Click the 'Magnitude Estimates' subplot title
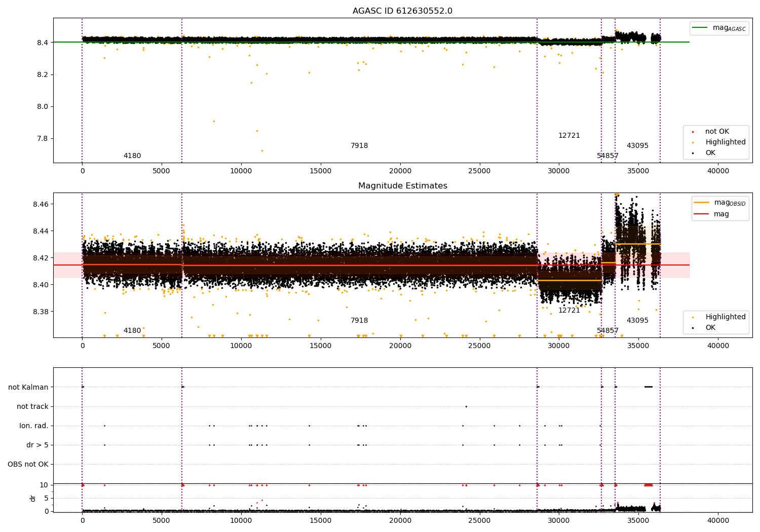Screen dimensions: 760x532 point(402,186)
